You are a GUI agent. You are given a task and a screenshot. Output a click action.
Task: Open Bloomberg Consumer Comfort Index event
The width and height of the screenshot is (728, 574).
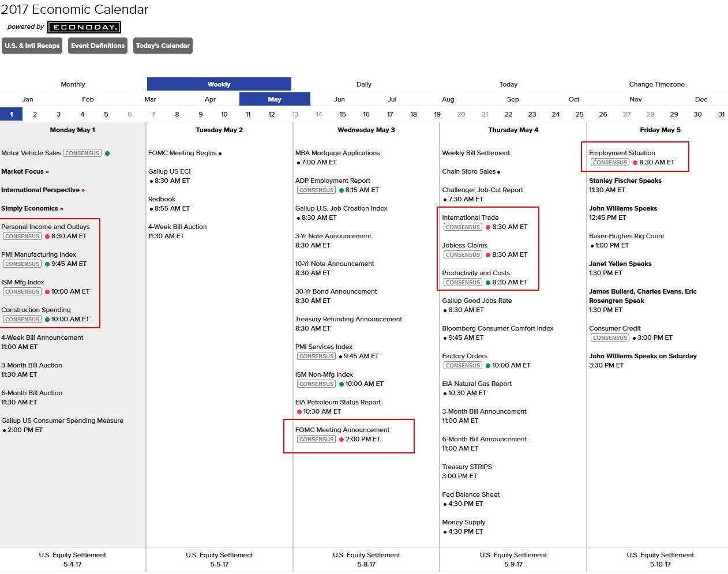coord(498,328)
